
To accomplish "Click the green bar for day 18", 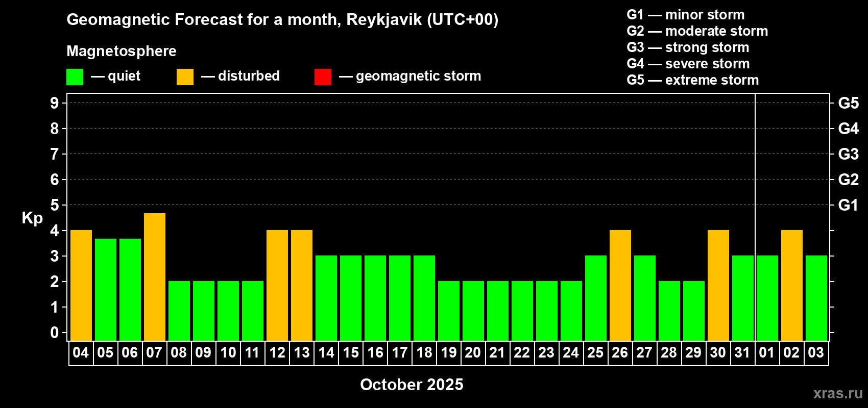I will point(424,298).
